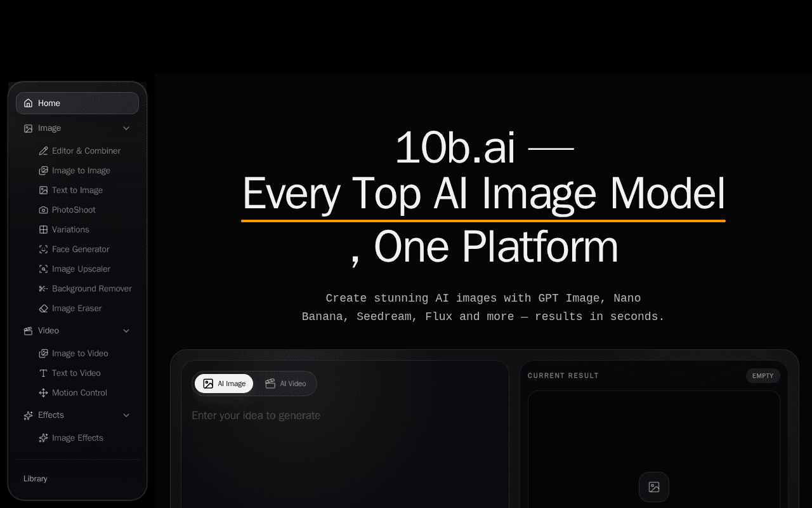Viewport: 812px width, 508px height.
Task: Switch to the AI Video tab
Action: click(x=285, y=384)
